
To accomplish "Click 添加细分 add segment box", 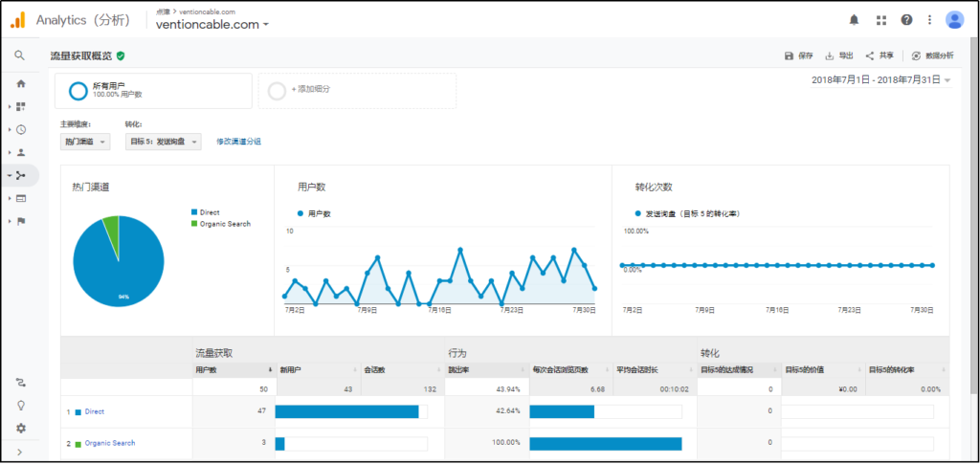I will click(358, 91).
